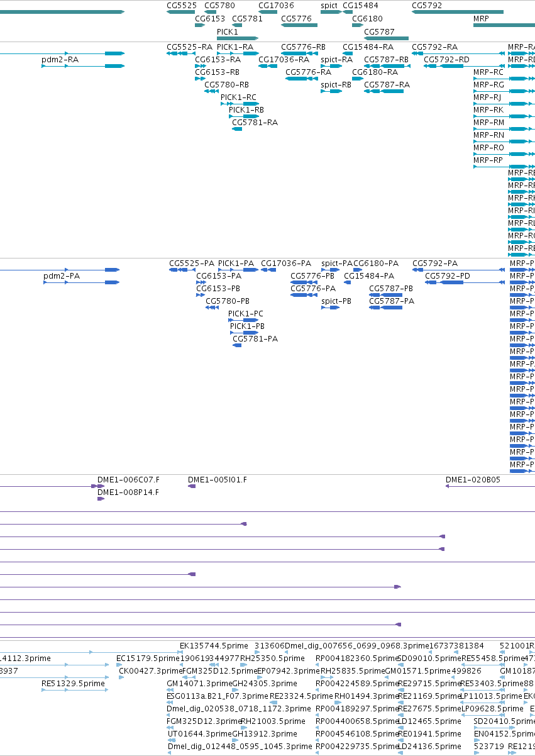The image size is (535, 756).
Task: Select the CG15484-PA protein label
Action: (x=369, y=276)
